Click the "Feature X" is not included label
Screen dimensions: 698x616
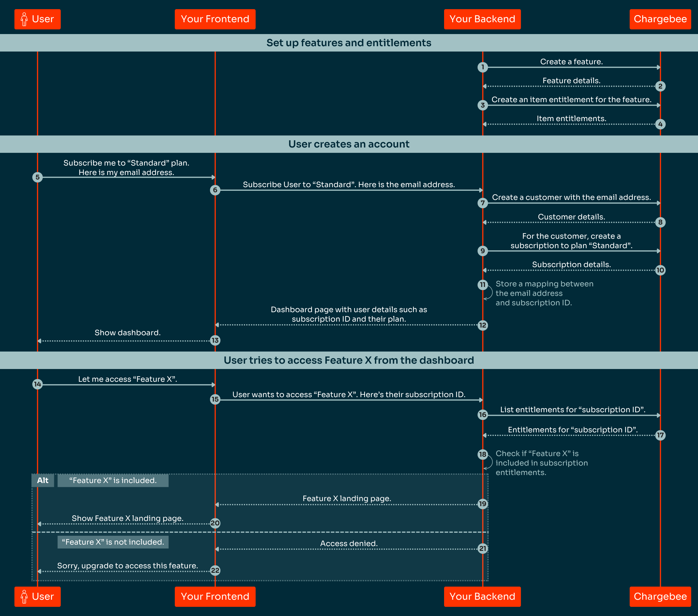tap(113, 542)
